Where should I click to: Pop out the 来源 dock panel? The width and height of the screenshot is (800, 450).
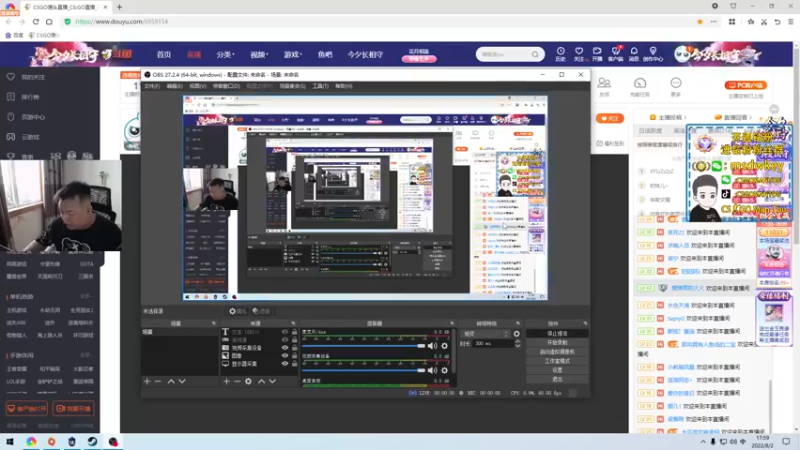293,323
